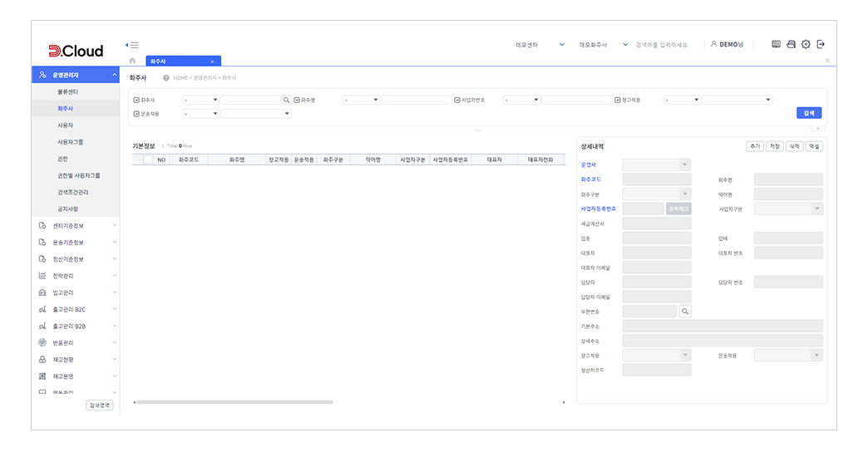This screenshot has height=452, width=868.
Task: Click the 검색어를 입력하세요 search field
Action: click(x=662, y=45)
